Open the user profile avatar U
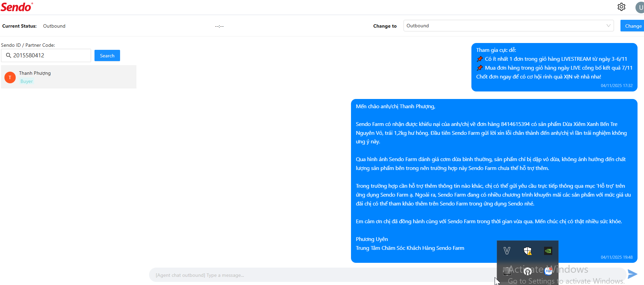 tap(640, 7)
